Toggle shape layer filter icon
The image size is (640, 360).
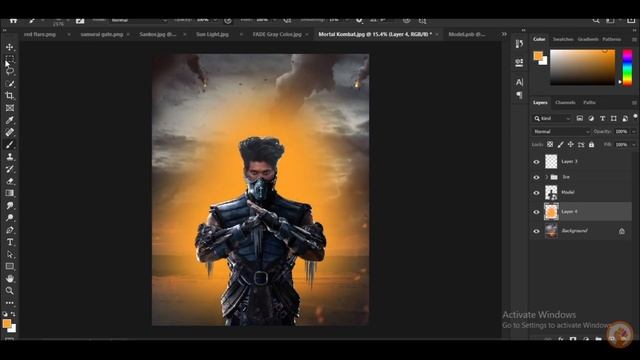pos(613,118)
